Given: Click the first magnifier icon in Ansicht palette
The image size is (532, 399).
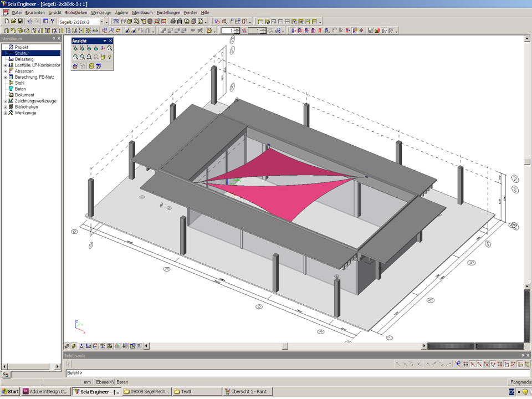Looking at the screenshot, I should point(75,57).
